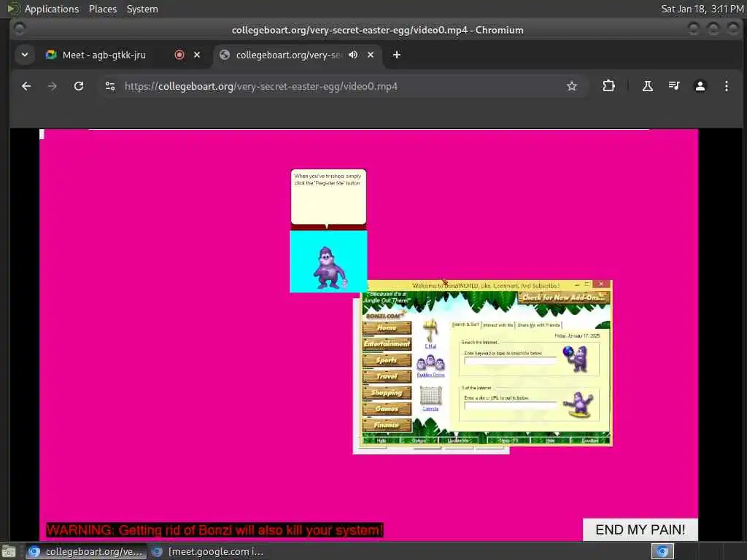Click the Goodbye footer button

click(x=589, y=440)
